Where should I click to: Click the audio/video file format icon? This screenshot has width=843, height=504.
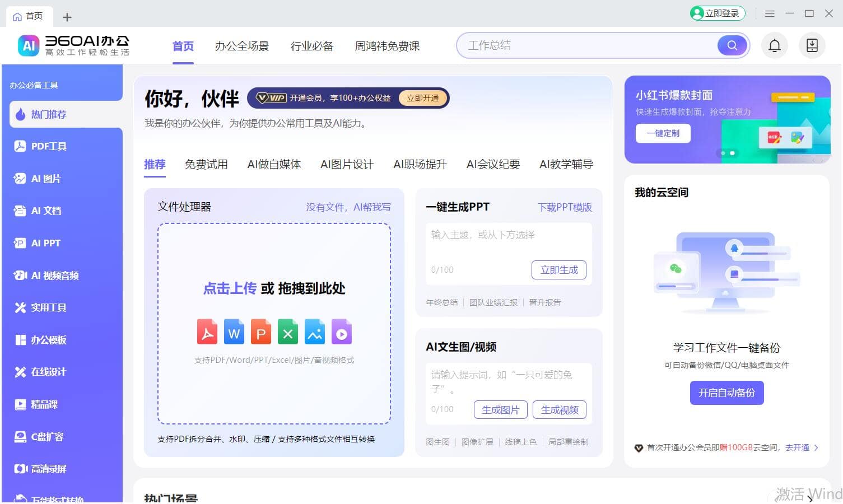[x=342, y=332]
